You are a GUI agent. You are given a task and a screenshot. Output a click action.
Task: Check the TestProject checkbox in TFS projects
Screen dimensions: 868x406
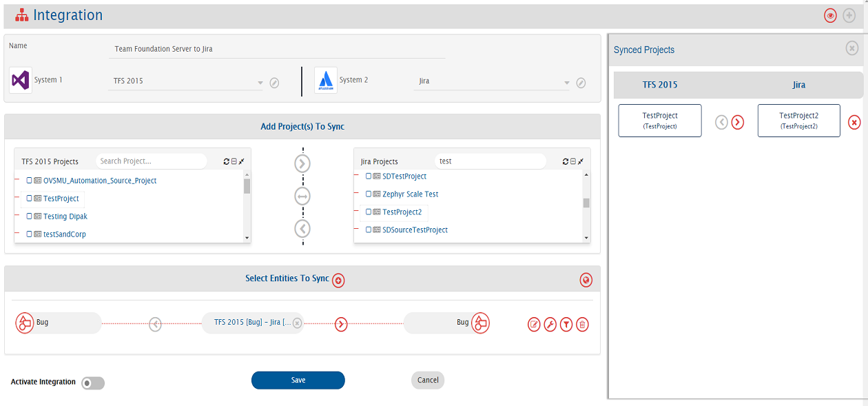pos(29,199)
